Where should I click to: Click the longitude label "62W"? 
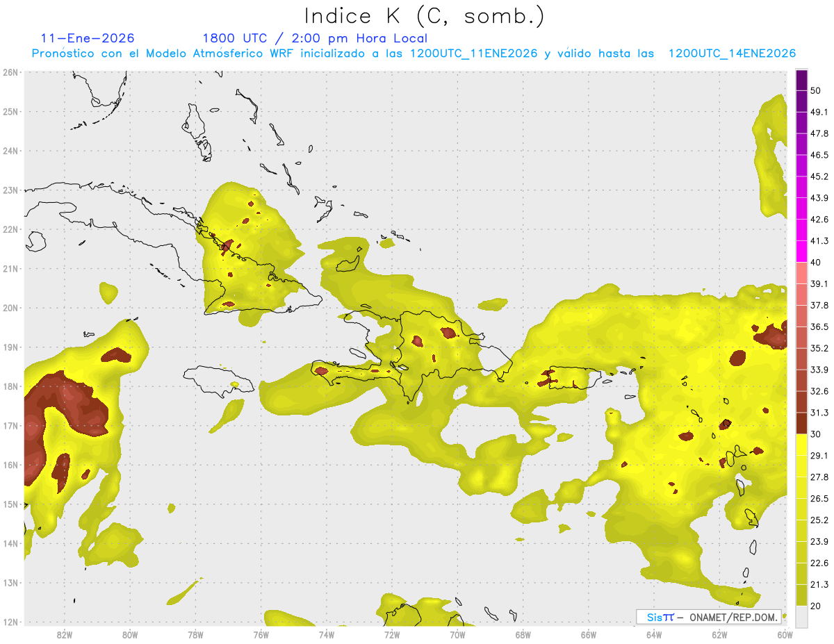coord(720,635)
